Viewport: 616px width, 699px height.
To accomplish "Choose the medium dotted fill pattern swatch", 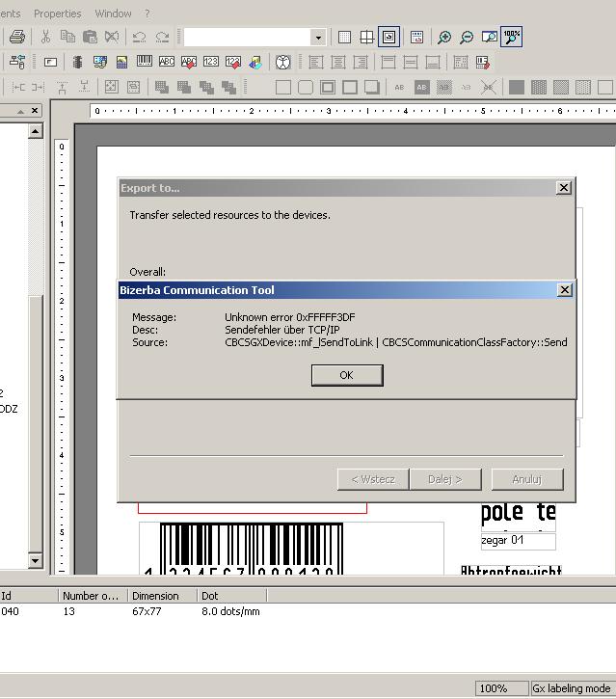I will (561, 87).
